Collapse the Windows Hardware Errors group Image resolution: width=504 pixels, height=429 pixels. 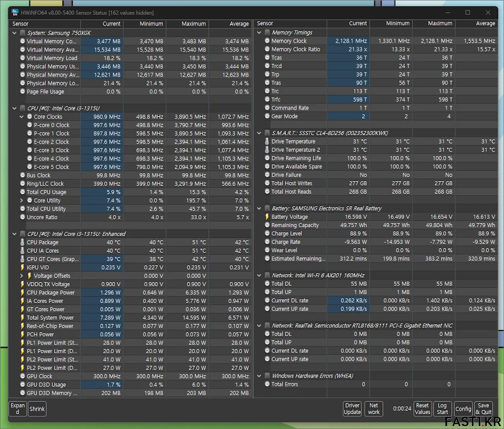pos(259,376)
